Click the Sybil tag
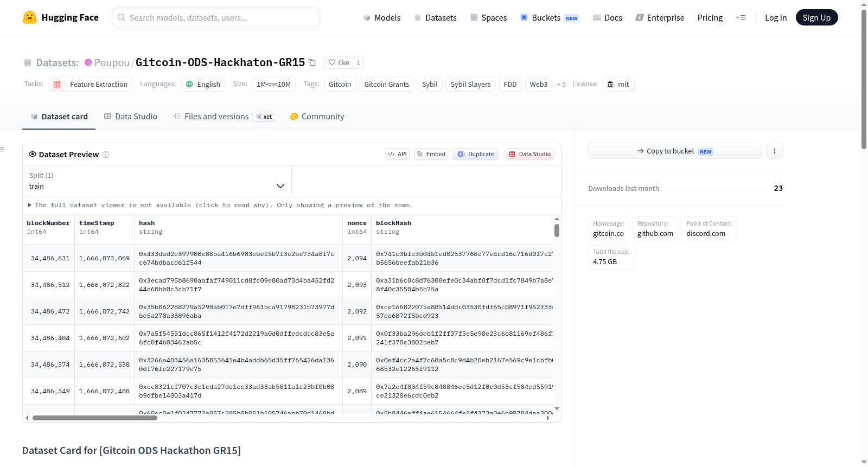The image size is (868, 467). pos(430,84)
